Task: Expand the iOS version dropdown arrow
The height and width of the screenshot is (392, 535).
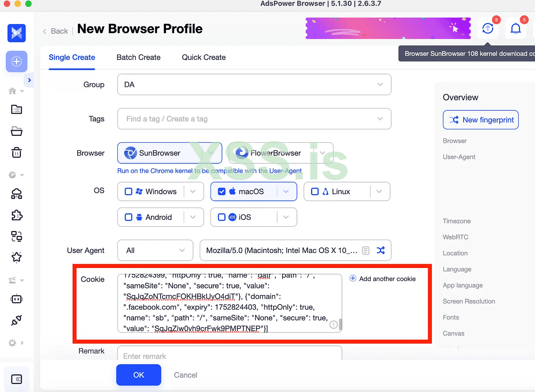Action: [x=286, y=217]
